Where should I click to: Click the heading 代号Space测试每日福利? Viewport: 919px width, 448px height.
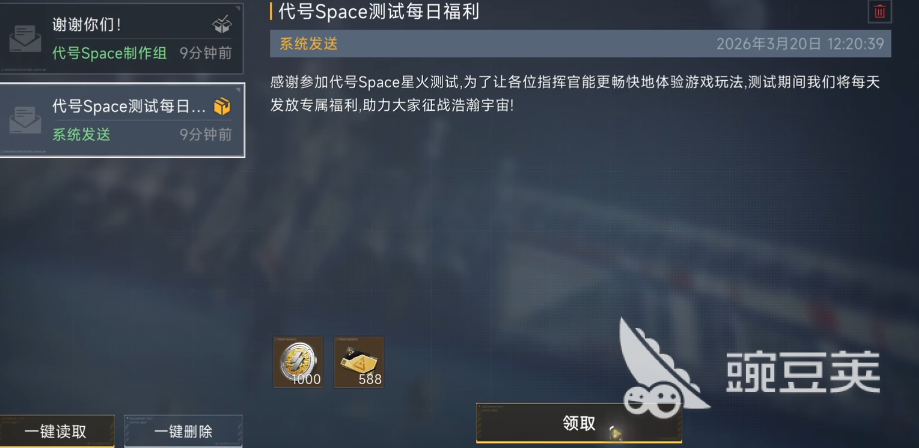coord(379,11)
